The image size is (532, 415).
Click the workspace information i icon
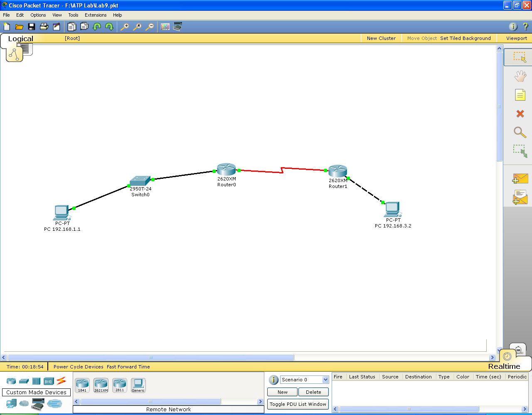(513, 27)
